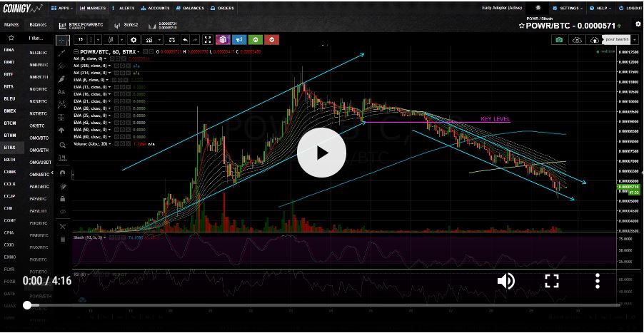Image resolution: width=644 pixels, height=333 pixels.
Task: Select the BTRX exchange in the sidebar
Action: (9, 147)
